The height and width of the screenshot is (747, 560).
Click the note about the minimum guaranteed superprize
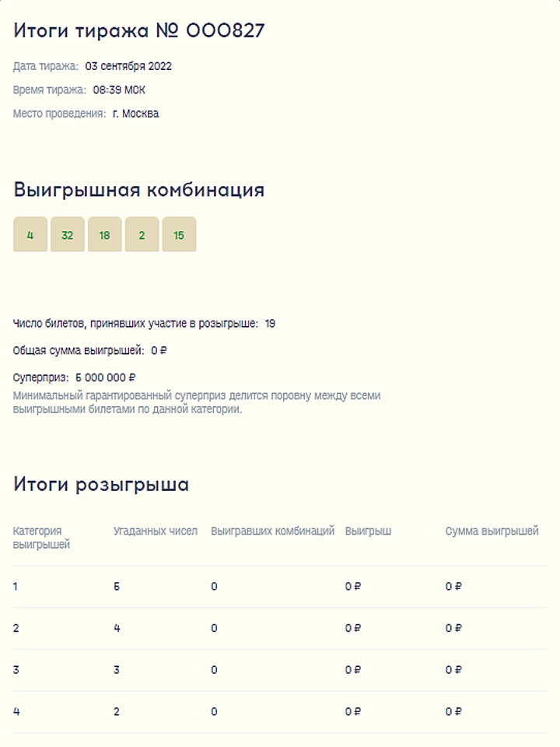[197, 402]
